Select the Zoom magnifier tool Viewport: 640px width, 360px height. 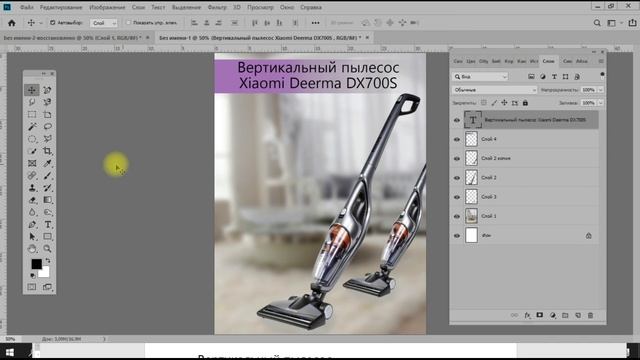point(47,249)
